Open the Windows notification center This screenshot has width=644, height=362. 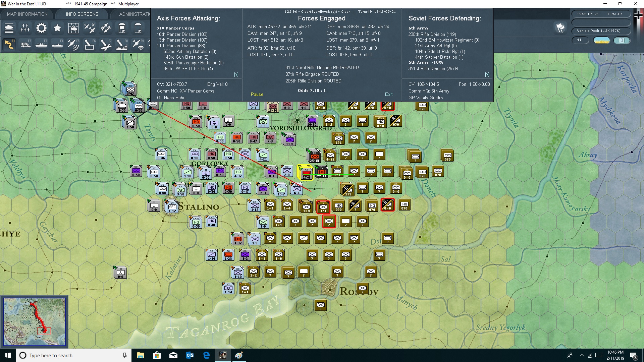(634, 356)
